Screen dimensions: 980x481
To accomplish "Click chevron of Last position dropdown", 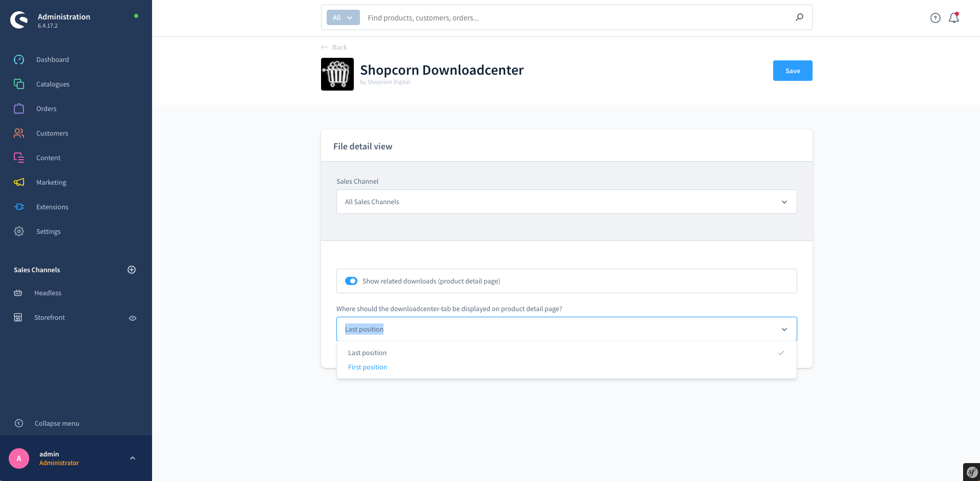I will tap(784, 330).
